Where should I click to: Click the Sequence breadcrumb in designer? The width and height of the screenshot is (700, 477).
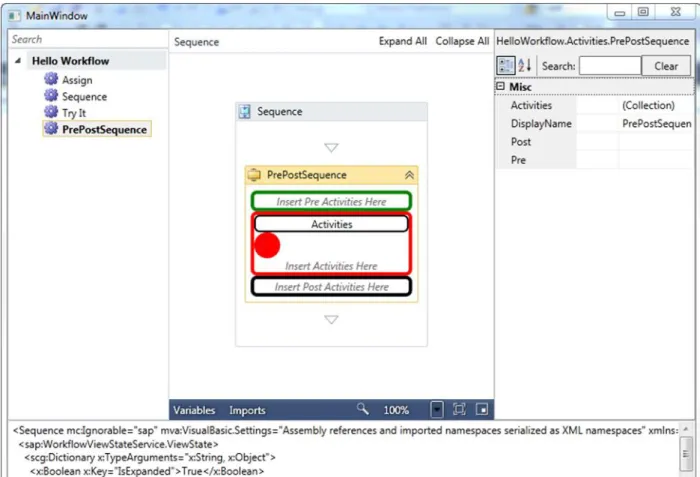click(196, 42)
